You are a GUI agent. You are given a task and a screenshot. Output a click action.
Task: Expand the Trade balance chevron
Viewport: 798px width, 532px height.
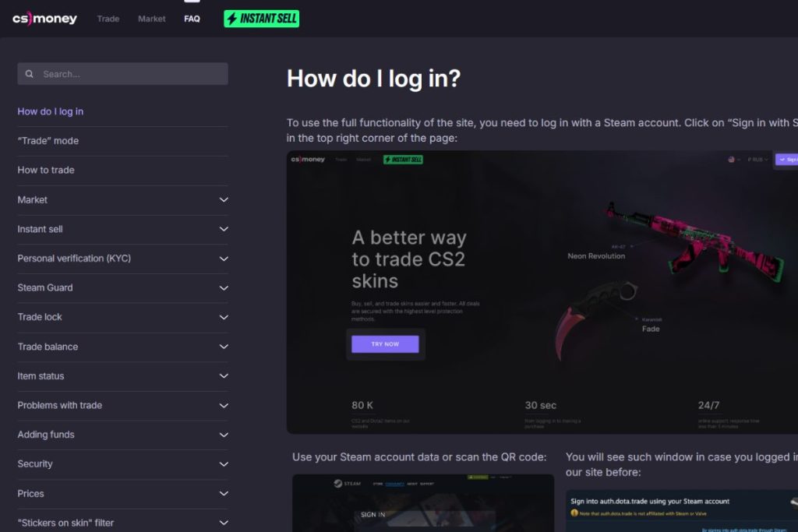[x=224, y=347]
